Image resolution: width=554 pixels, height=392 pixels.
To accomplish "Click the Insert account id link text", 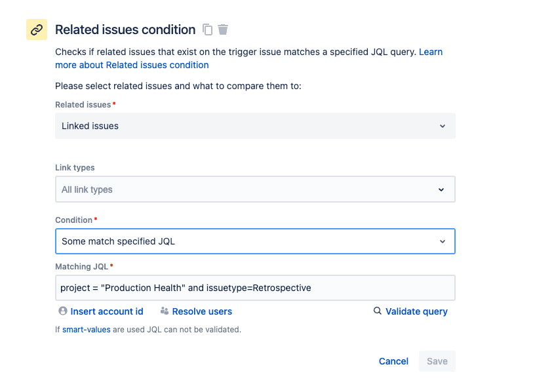I will (107, 311).
